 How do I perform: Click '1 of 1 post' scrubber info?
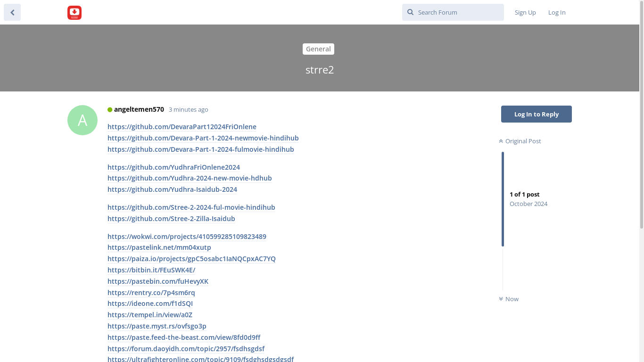524,194
